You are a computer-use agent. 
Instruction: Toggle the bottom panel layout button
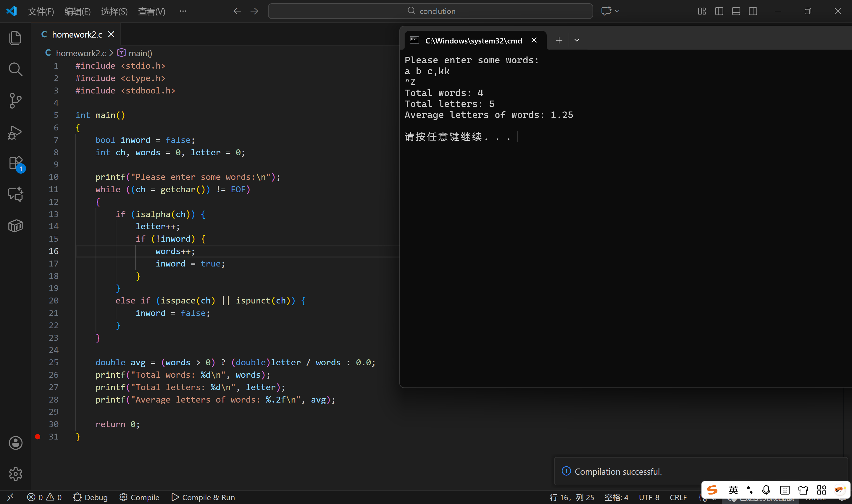pyautogui.click(x=736, y=11)
